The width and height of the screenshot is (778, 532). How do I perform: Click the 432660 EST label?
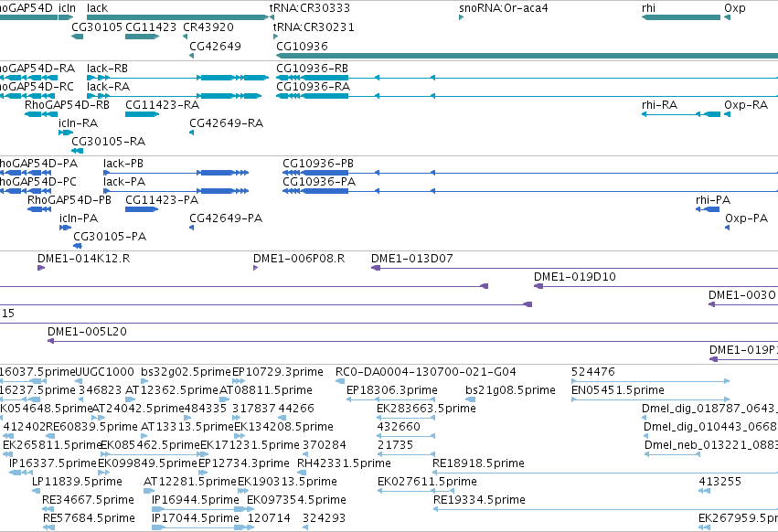pos(399,427)
